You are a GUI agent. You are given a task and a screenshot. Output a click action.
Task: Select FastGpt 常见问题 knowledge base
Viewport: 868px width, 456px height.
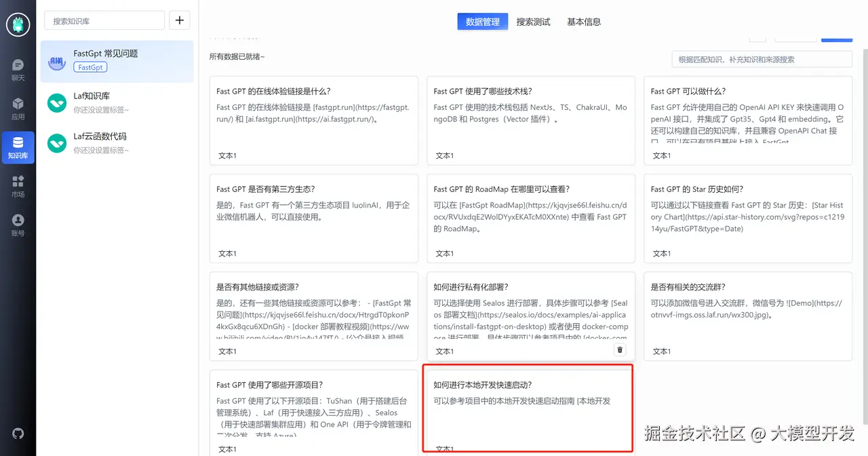(117, 61)
